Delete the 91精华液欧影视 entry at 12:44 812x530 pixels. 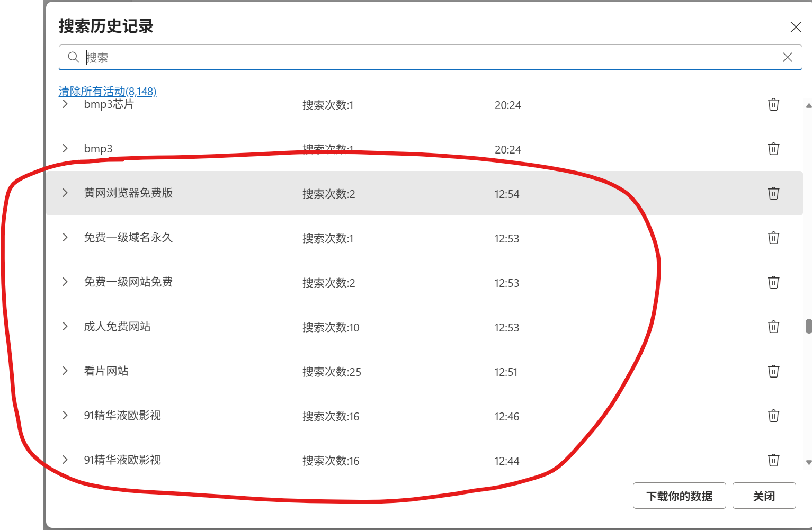click(773, 460)
